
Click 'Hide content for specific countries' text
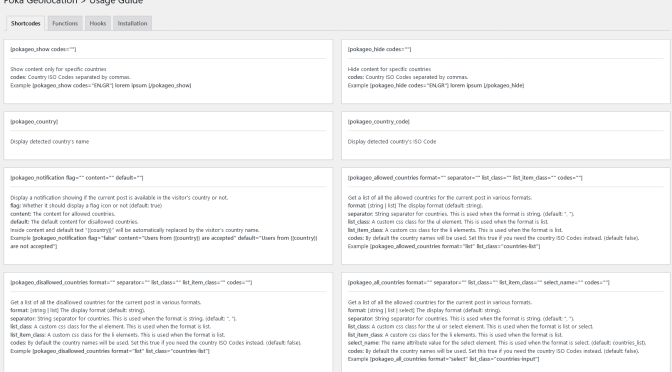point(389,69)
